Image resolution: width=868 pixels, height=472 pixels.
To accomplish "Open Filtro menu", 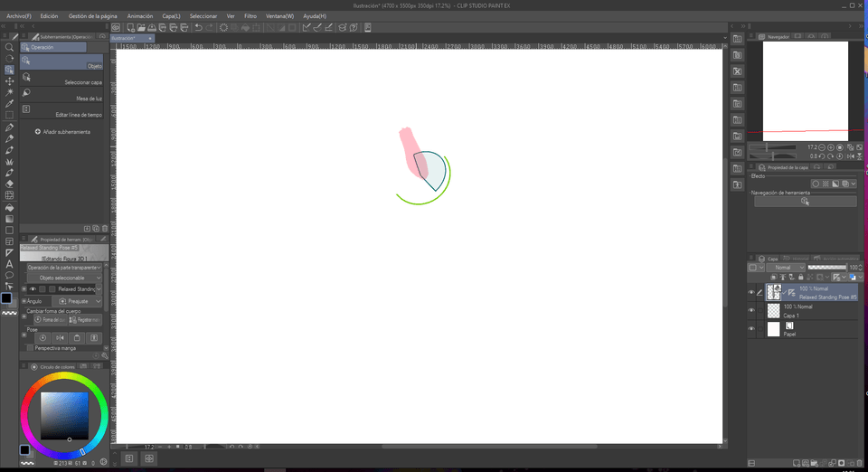I will (x=250, y=16).
